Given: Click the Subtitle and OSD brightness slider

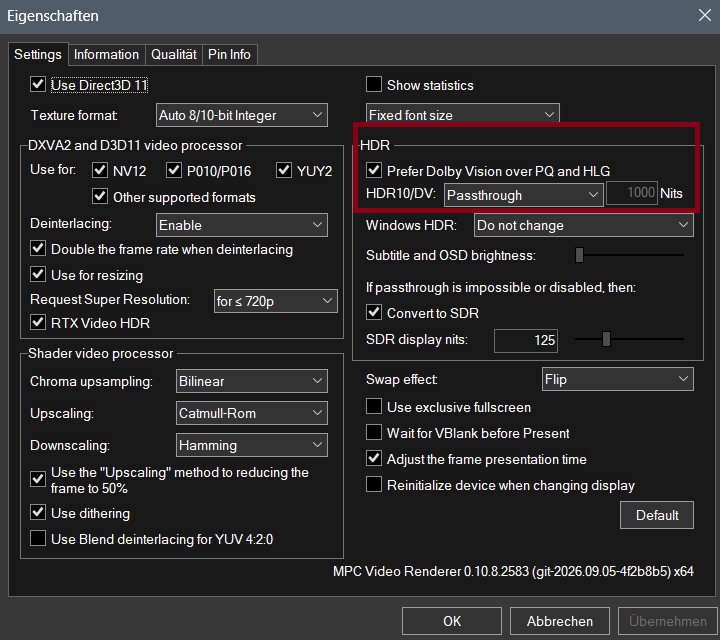Looking at the screenshot, I should tap(630, 255).
